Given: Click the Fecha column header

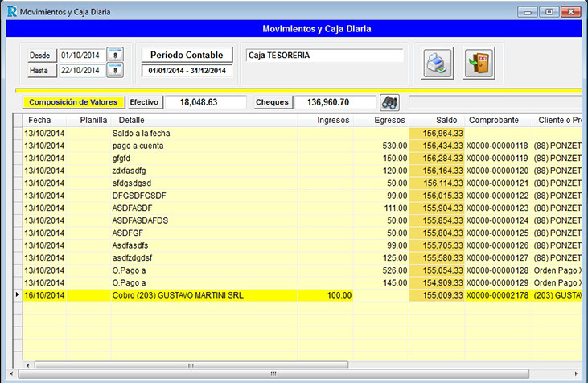Looking at the screenshot, I should tap(39, 120).
